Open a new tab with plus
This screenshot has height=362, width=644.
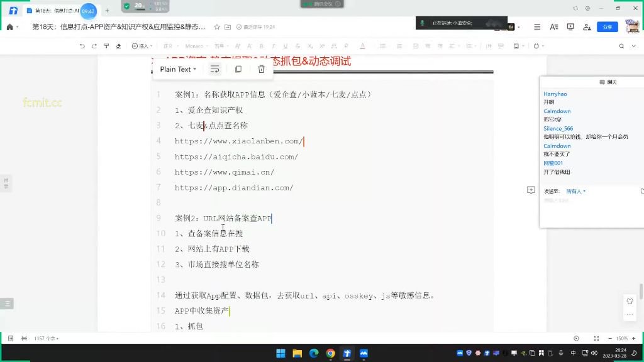pos(107,11)
